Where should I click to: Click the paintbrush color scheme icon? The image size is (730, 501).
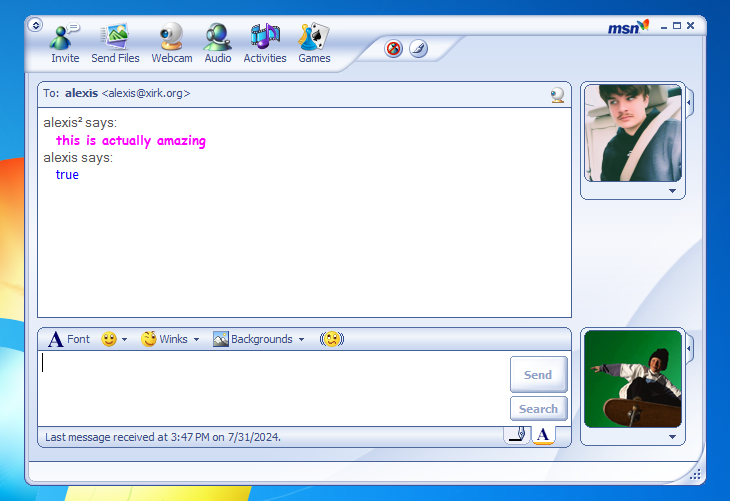point(418,48)
